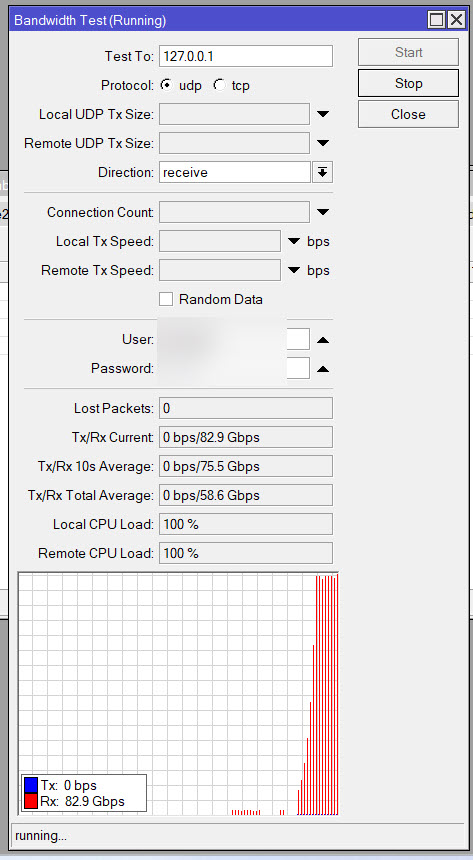The height and width of the screenshot is (860, 473).
Task: Expand the Connection Count arrow
Action: pos(323,212)
